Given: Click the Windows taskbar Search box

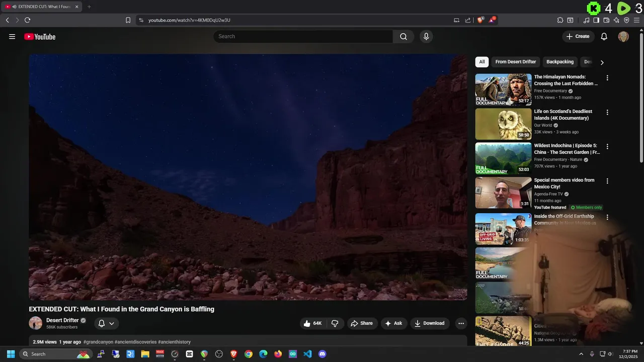Looking at the screenshot, I should (x=56, y=354).
